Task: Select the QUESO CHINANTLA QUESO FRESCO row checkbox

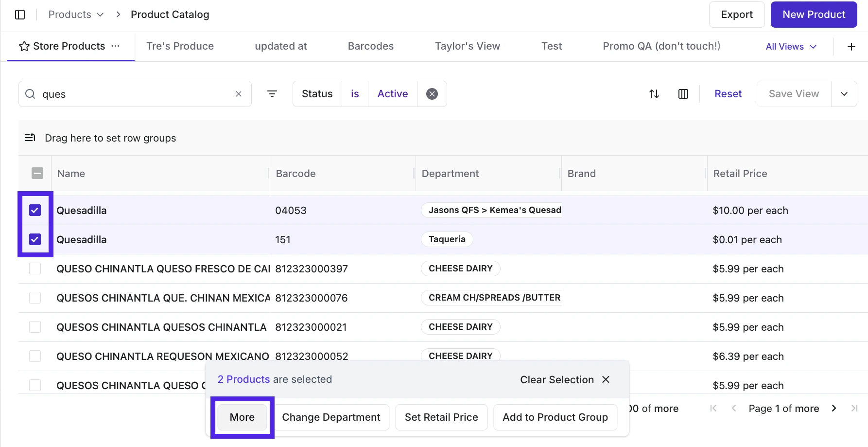Action: [35, 268]
